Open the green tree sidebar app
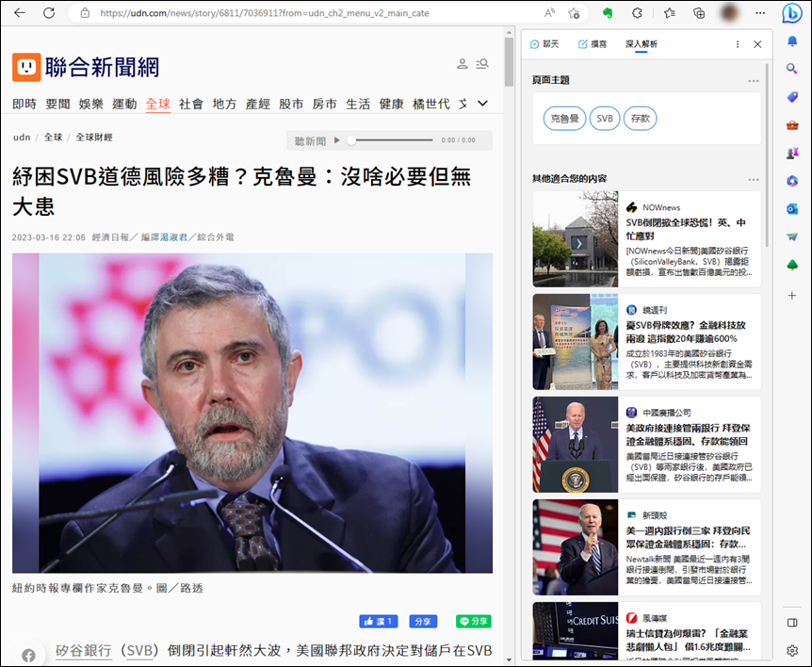 click(x=792, y=265)
